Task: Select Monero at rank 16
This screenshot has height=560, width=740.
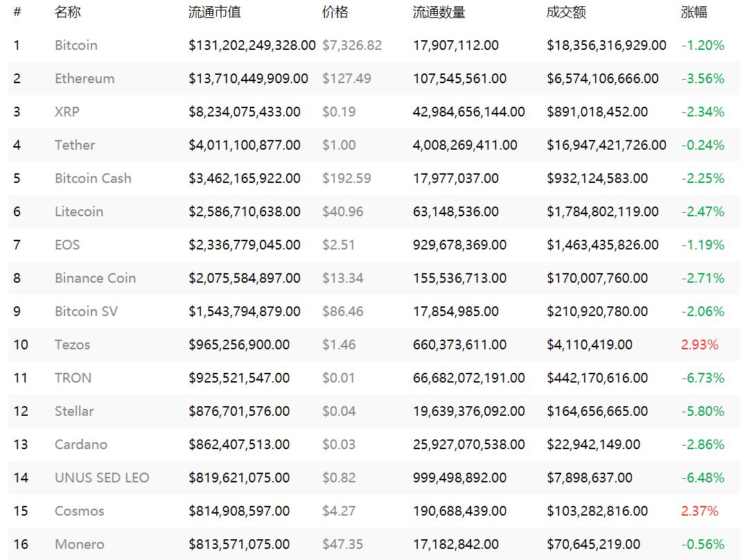Action: coord(79,545)
